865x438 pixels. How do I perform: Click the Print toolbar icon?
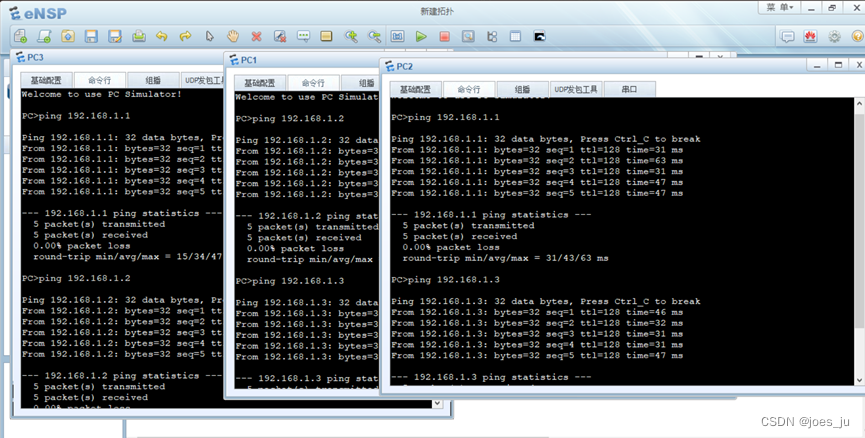coord(139,36)
